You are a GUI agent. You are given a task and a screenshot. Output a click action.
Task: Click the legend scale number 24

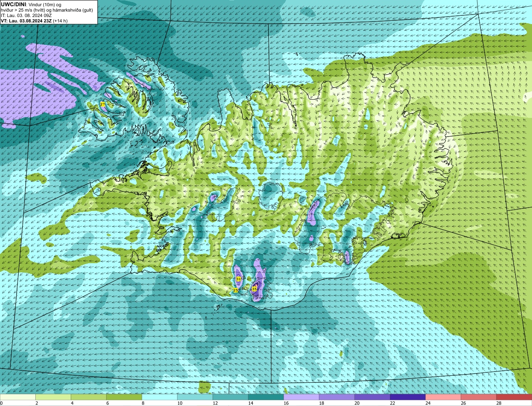point(428,403)
